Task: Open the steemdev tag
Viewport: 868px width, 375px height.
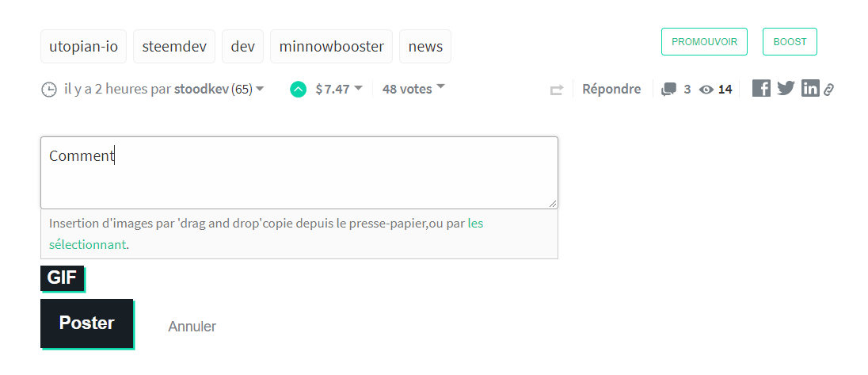Action: [174, 47]
